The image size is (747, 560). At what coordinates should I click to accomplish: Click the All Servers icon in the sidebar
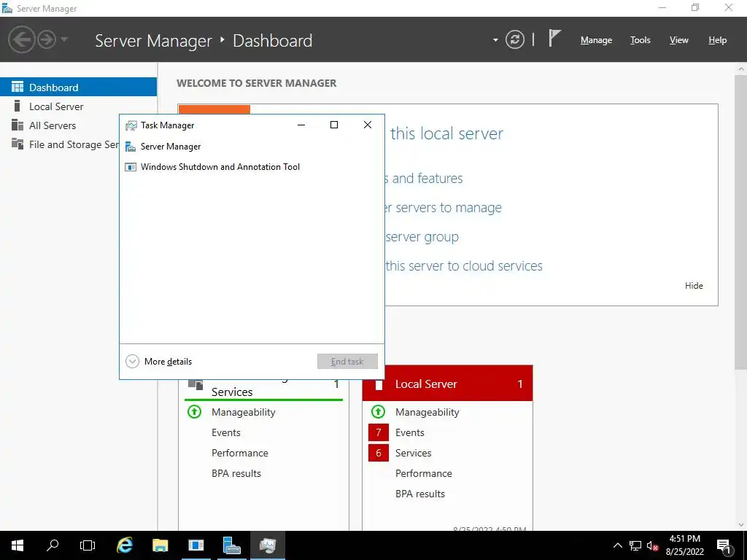(18, 125)
